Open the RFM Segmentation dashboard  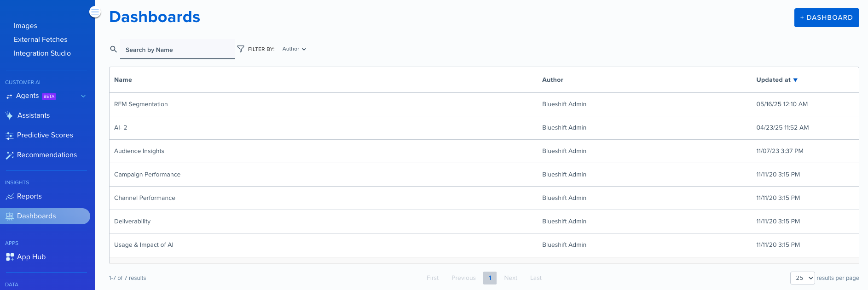click(141, 104)
